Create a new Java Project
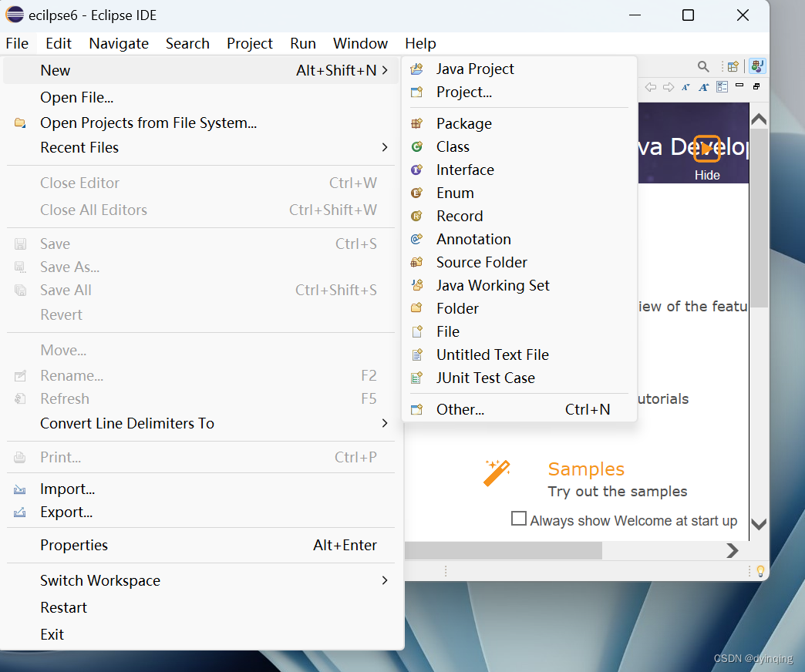This screenshot has width=805, height=672. pos(519,69)
